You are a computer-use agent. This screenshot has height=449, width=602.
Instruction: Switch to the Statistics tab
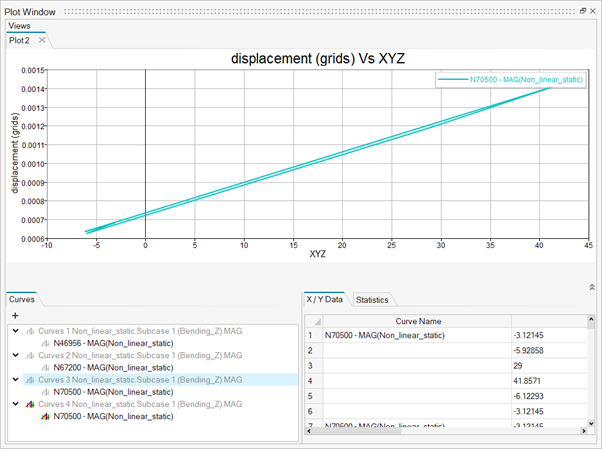(372, 299)
